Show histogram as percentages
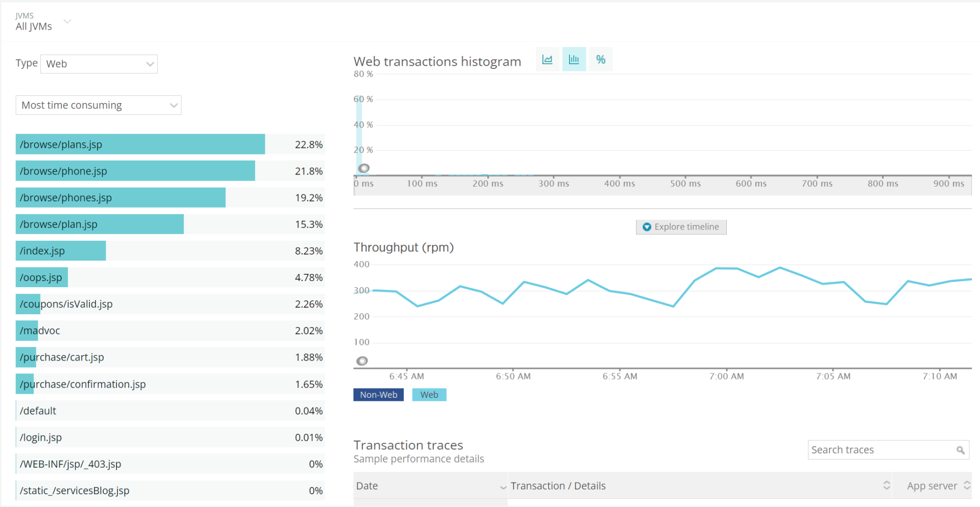980x507 pixels. coord(601,59)
